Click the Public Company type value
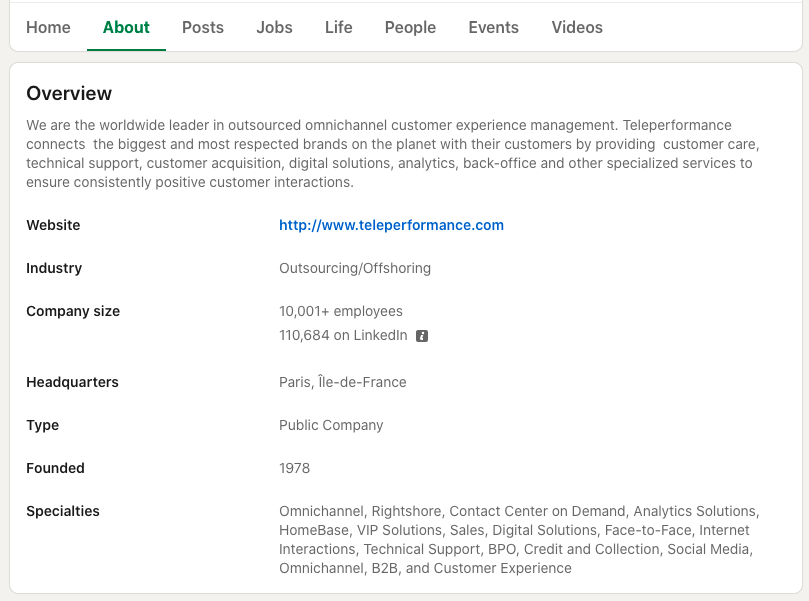Image resolution: width=809 pixels, height=601 pixels. tap(331, 425)
